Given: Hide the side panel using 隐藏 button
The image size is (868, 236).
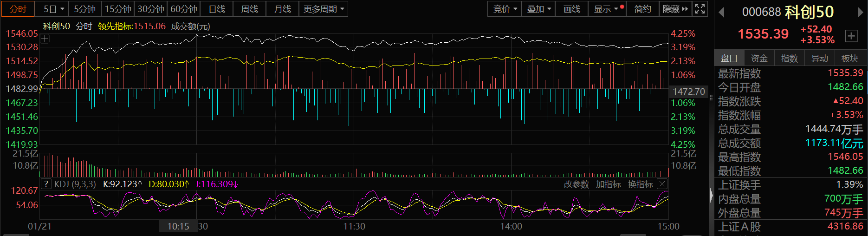Looking at the screenshot, I should [x=675, y=9].
